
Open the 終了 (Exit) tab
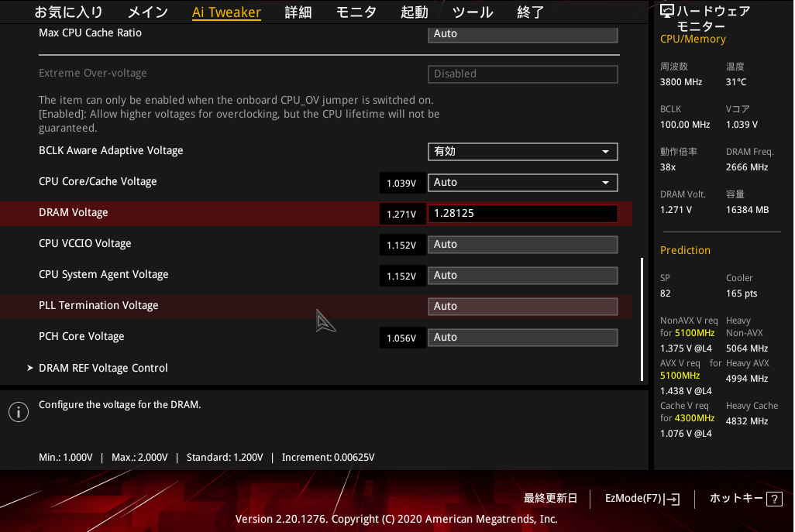click(530, 12)
